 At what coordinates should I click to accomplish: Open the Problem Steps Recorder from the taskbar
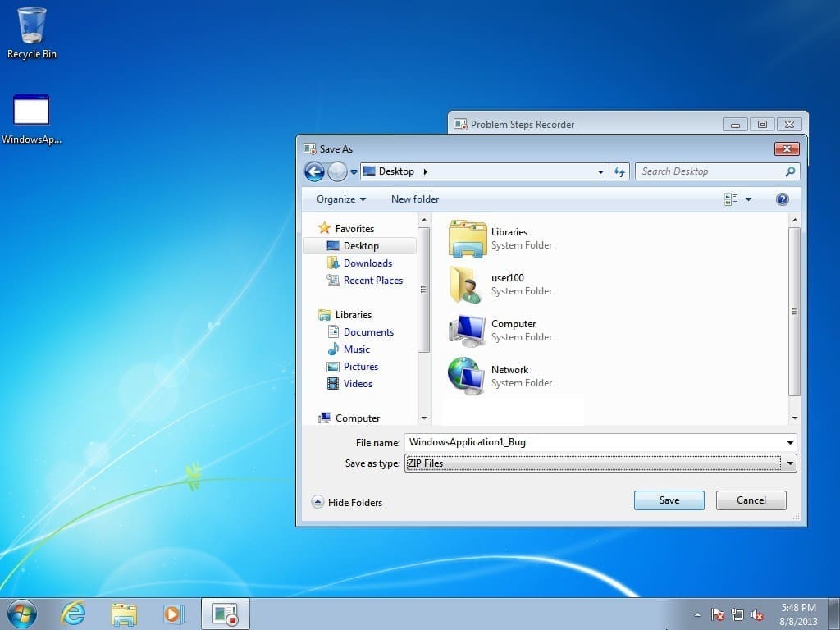tap(224, 613)
